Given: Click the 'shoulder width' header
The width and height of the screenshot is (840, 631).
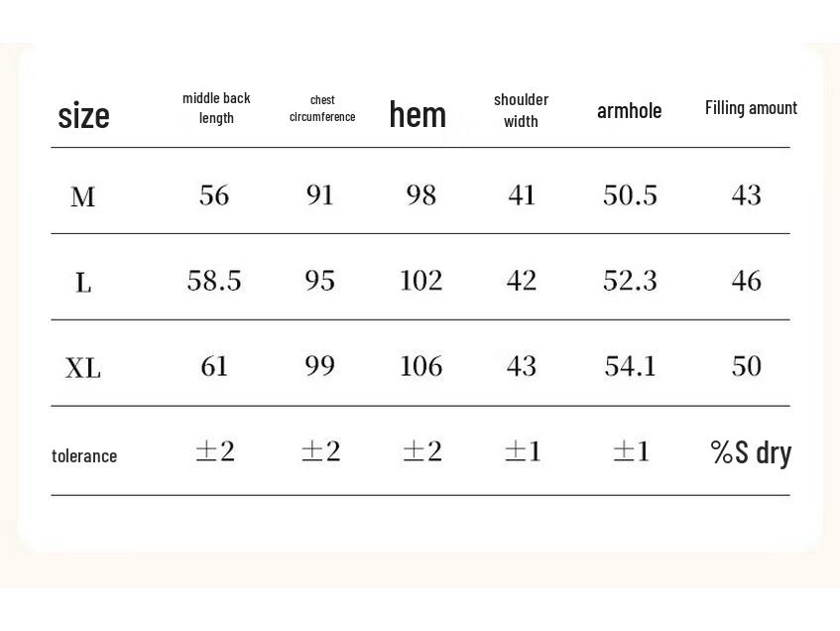Looking at the screenshot, I should tap(521, 110).
